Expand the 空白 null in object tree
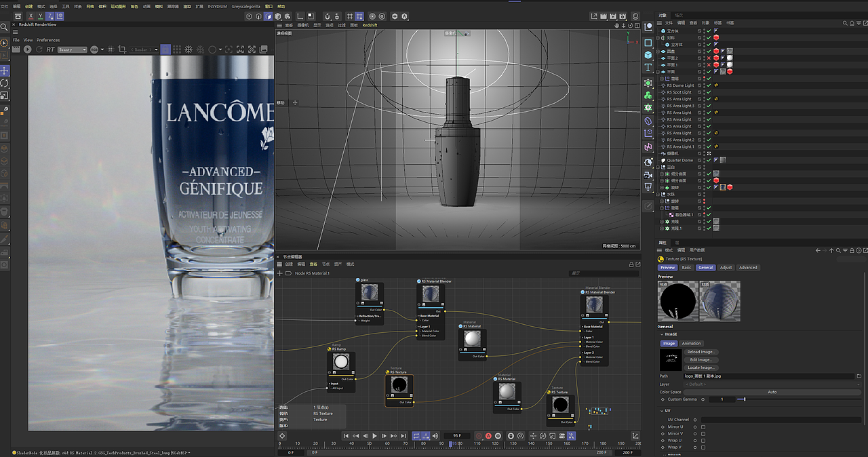 [658, 167]
